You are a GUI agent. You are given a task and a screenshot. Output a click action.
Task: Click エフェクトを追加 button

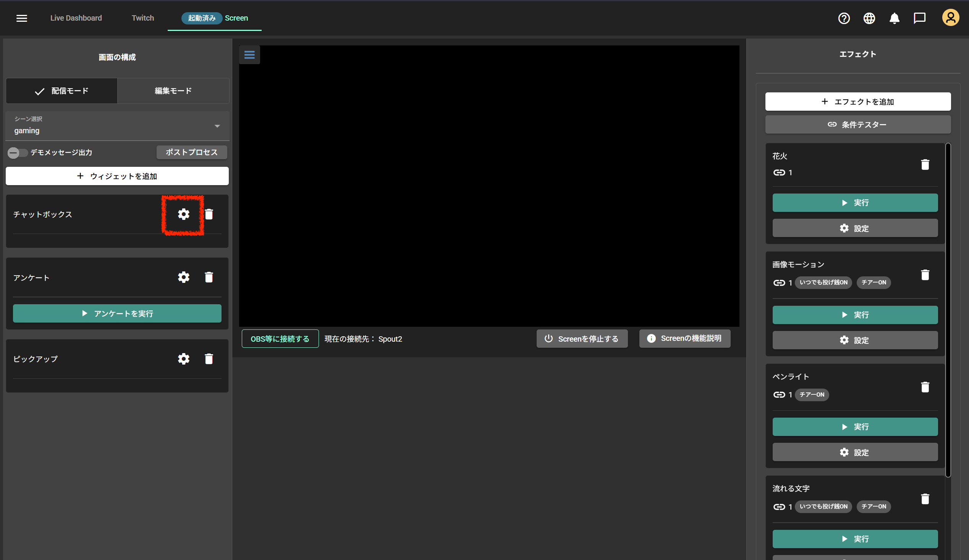(858, 102)
